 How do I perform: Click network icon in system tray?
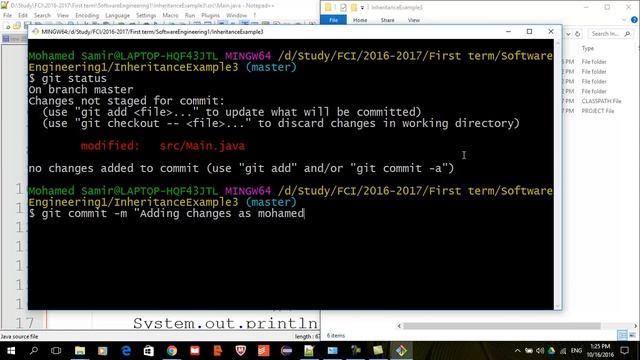[563, 351]
